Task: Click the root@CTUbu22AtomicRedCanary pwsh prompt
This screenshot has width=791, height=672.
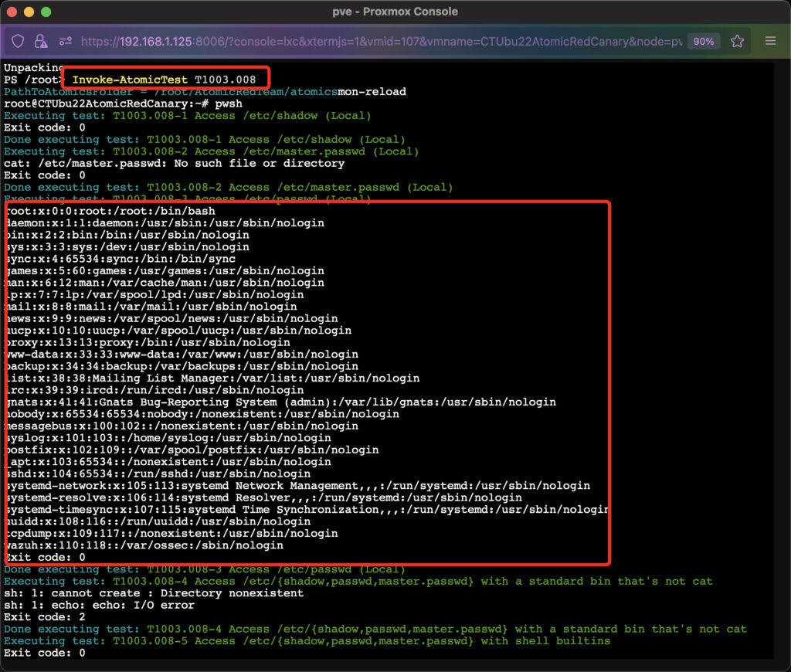Action: 124,104
